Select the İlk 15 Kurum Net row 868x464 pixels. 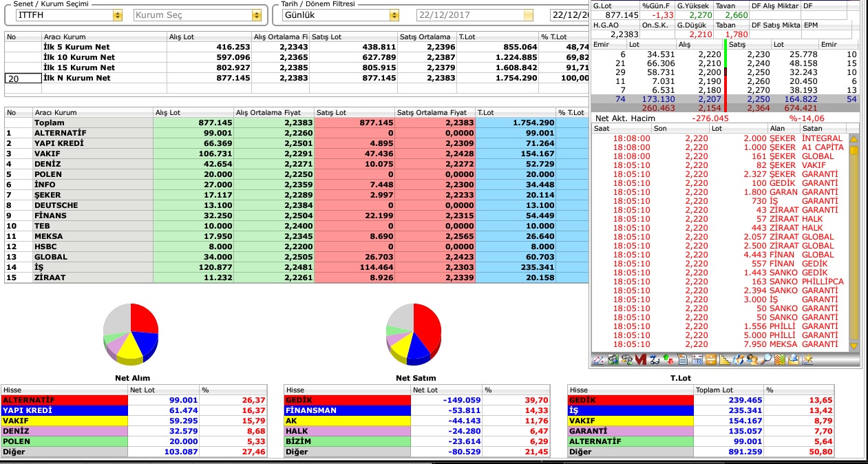tap(296, 67)
